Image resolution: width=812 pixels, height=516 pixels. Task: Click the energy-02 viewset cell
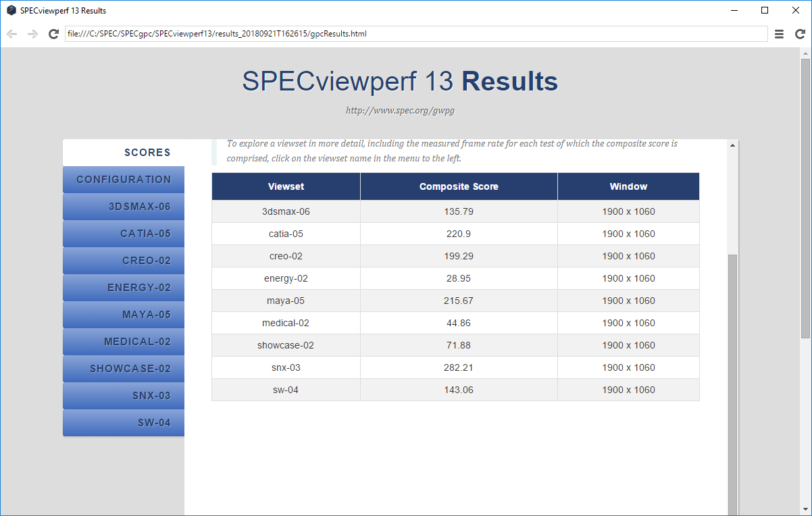click(x=286, y=278)
